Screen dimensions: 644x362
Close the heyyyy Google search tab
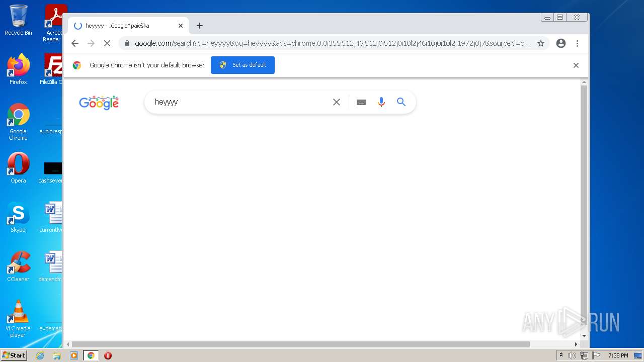181,26
